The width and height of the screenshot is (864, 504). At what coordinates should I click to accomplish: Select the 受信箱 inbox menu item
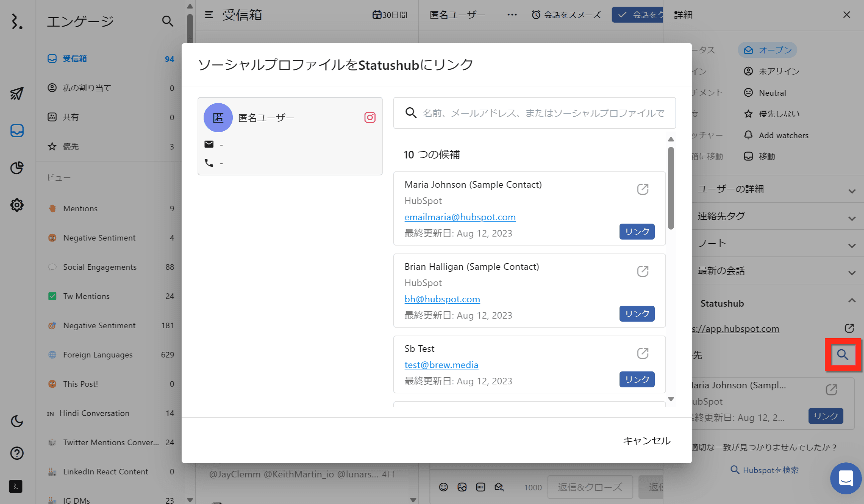(x=75, y=58)
